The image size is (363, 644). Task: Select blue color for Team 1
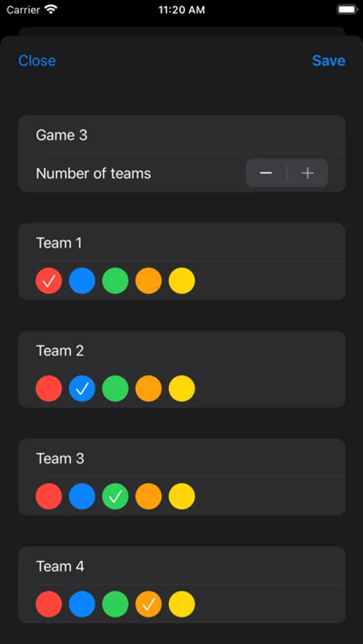tap(82, 280)
